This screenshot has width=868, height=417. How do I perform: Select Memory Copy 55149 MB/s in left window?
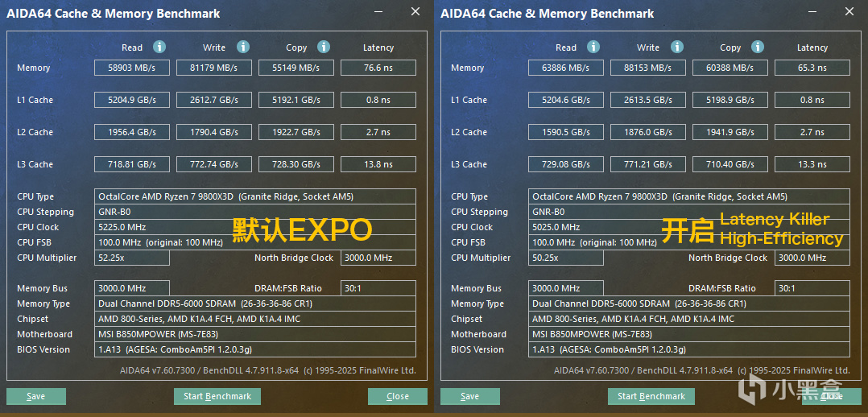(296, 68)
